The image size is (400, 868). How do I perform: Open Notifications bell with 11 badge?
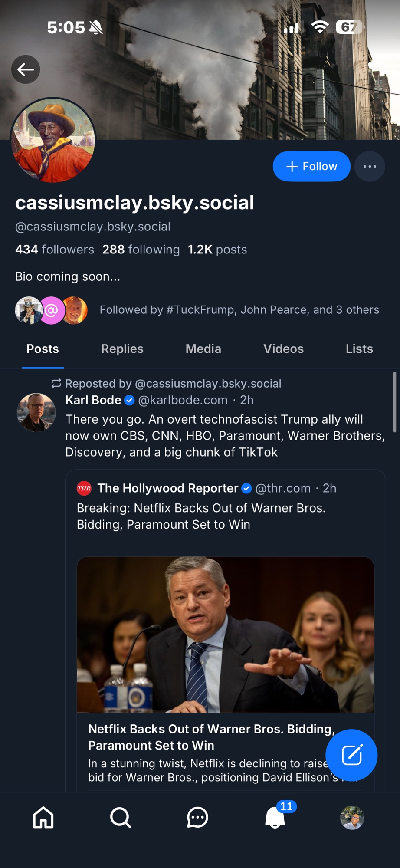click(275, 818)
